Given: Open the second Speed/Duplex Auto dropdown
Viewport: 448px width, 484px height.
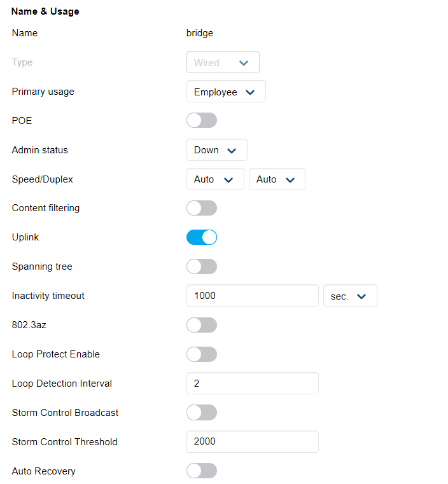Looking at the screenshot, I should tap(277, 179).
